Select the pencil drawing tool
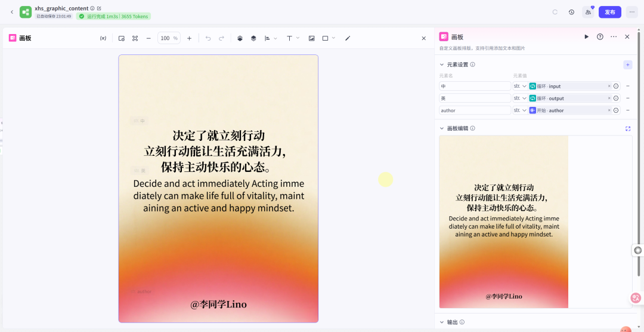Image resolution: width=644 pixels, height=332 pixels. [x=348, y=38]
